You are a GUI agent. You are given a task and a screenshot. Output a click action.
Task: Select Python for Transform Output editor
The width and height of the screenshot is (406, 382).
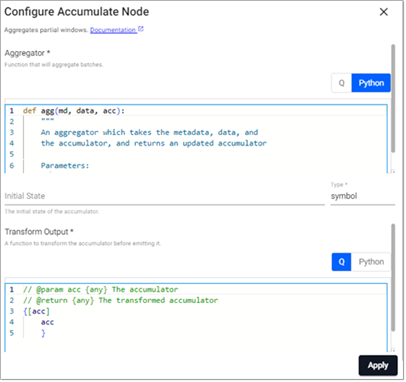tap(371, 262)
